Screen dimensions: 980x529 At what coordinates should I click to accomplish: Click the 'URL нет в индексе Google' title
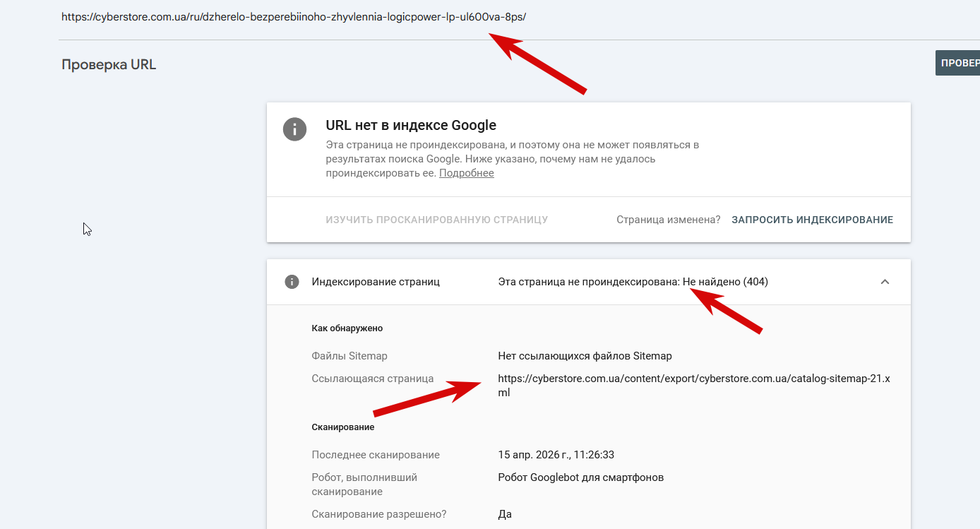point(411,126)
